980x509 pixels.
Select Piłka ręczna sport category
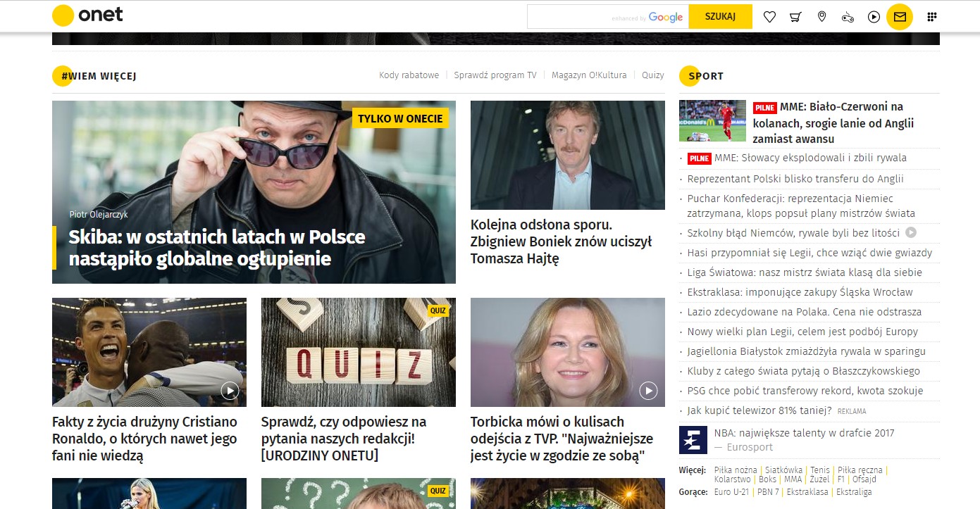(860, 470)
